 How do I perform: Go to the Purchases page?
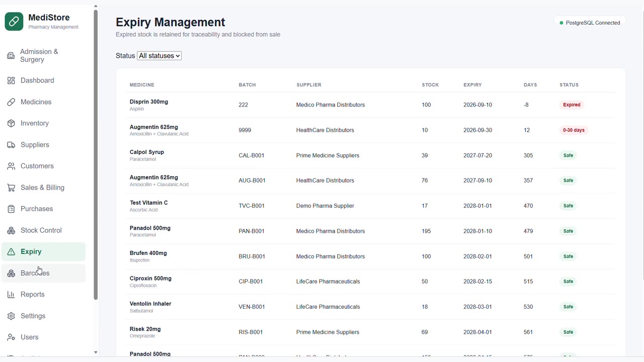coord(43,209)
